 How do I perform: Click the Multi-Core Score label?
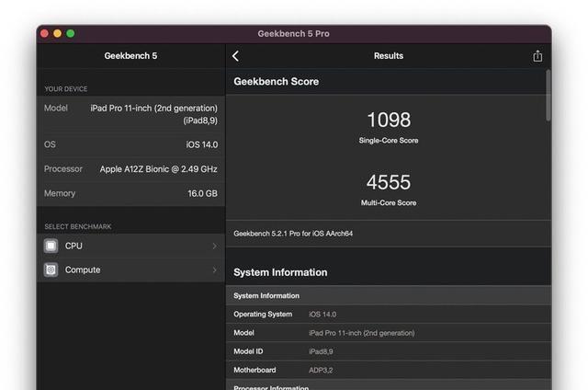[x=389, y=202]
